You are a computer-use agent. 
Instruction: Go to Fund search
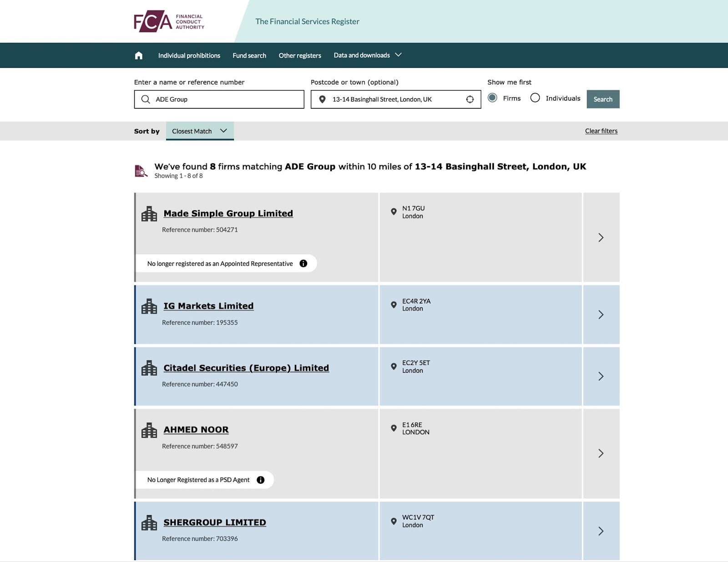point(249,56)
